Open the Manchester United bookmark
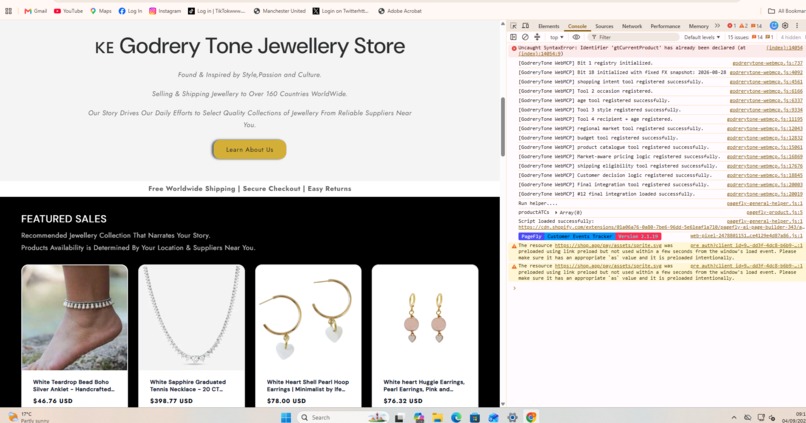The image size is (806, 423). click(280, 11)
